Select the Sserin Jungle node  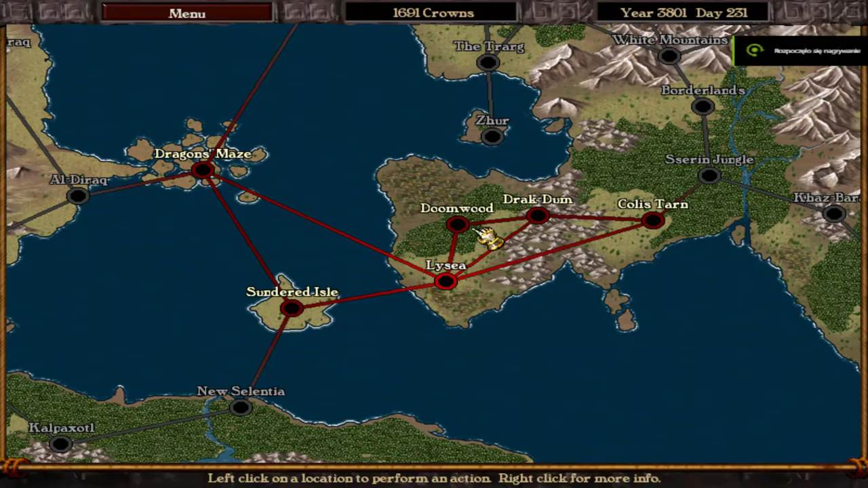[709, 176]
